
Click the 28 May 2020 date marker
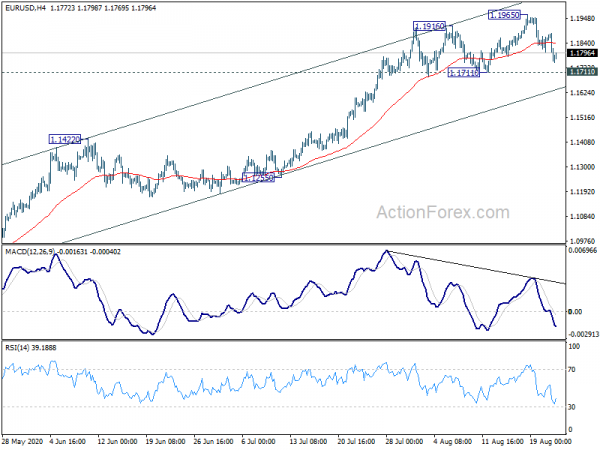[x=23, y=441]
